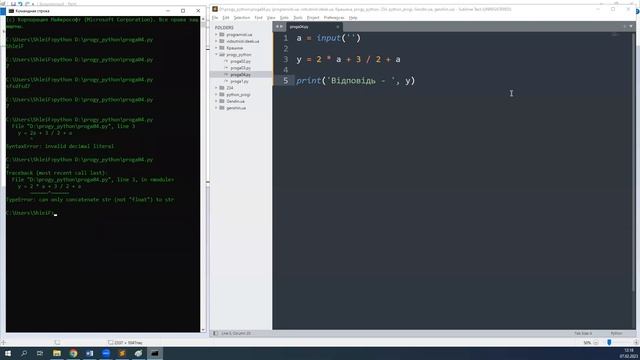Open Selection menu in Sublime Text

click(242, 18)
